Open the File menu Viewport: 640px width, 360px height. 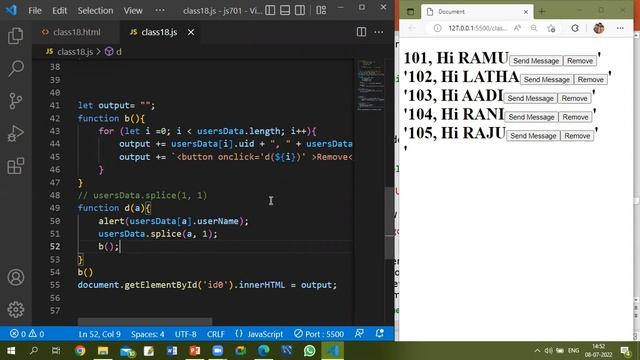[x=35, y=11]
